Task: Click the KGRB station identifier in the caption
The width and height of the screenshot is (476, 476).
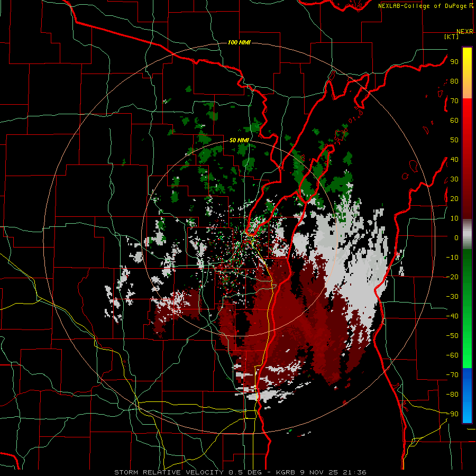Action: (x=286, y=472)
